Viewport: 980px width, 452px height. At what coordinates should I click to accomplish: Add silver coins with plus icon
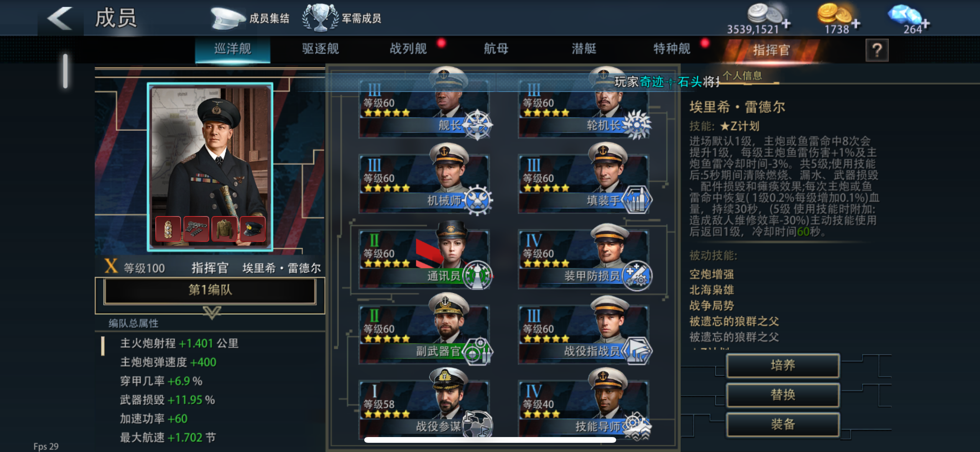[786, 24]
